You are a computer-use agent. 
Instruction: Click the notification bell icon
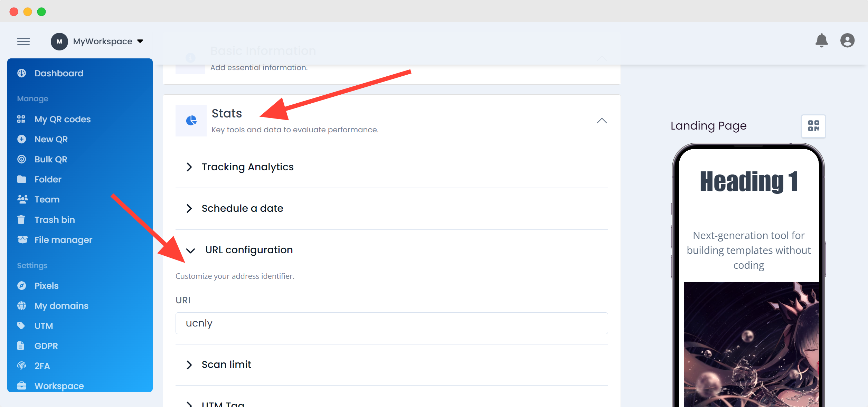pyautogui.click(x=821, y=41)
